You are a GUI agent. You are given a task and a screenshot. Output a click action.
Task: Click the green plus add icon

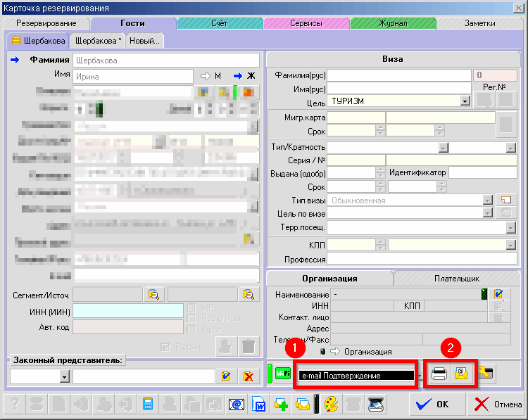[282, 405]
